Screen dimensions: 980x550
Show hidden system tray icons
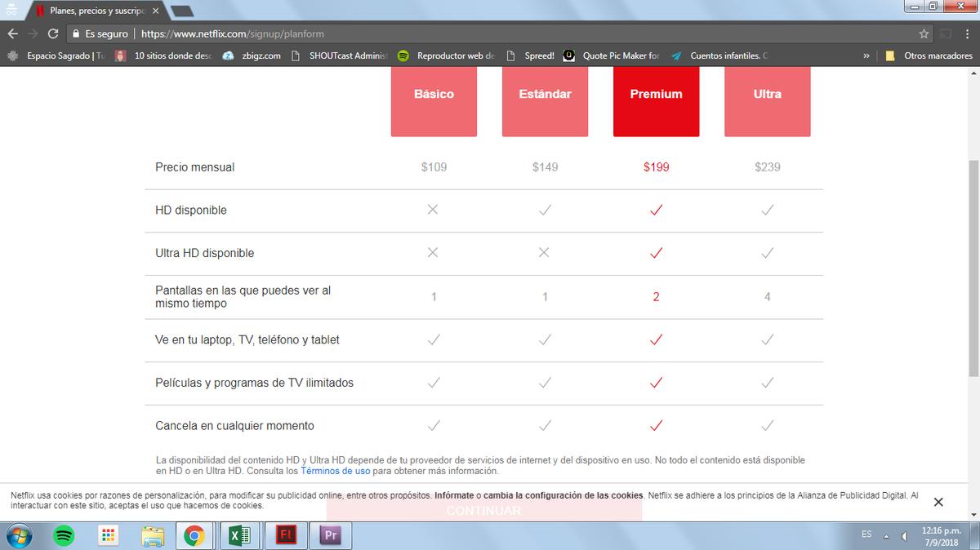pyautogui.click(x=886, y=535)
